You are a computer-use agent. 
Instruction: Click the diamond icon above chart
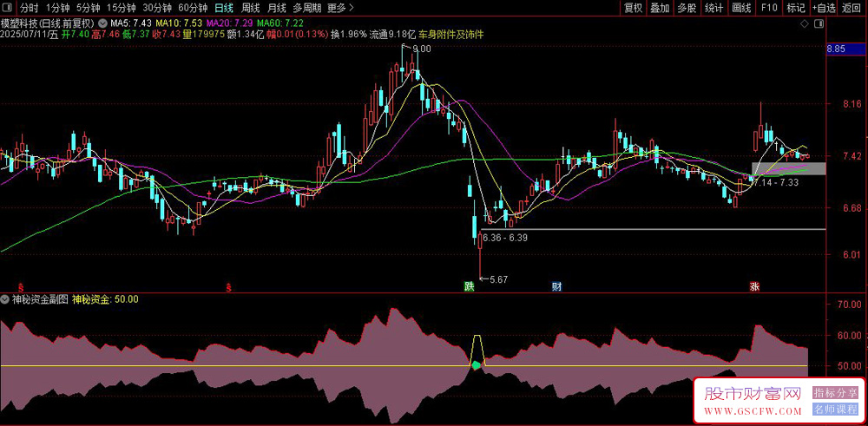(805, 23)
